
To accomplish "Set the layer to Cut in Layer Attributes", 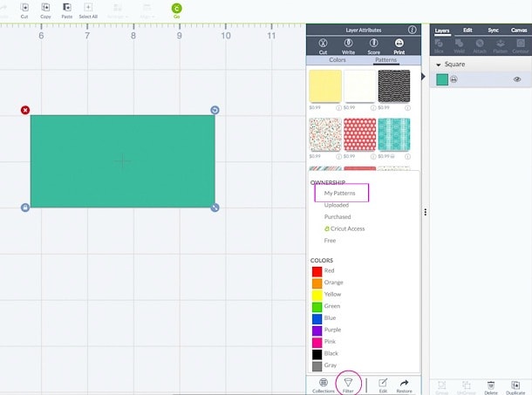I will click(x=323, y=46).
